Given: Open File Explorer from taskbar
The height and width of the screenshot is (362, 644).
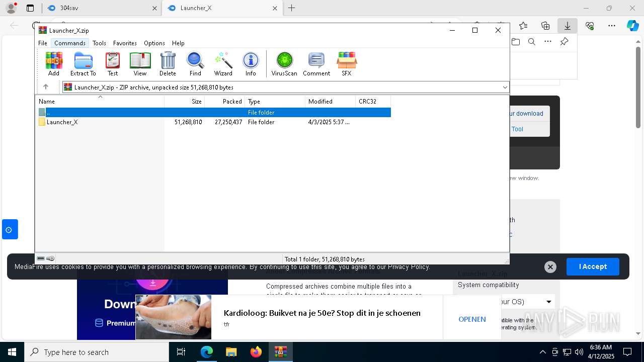Looking at the screenshot, I should [231, 352].
